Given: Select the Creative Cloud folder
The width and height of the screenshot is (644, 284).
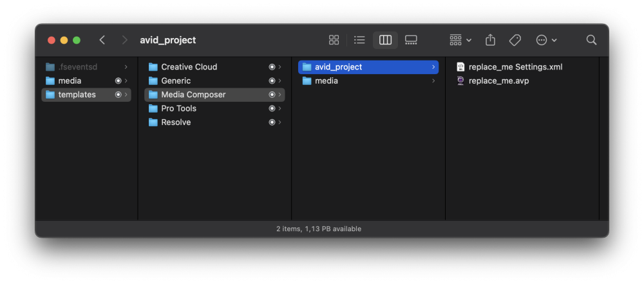Looking at the screenshot, I should click(x=189, y=67).
